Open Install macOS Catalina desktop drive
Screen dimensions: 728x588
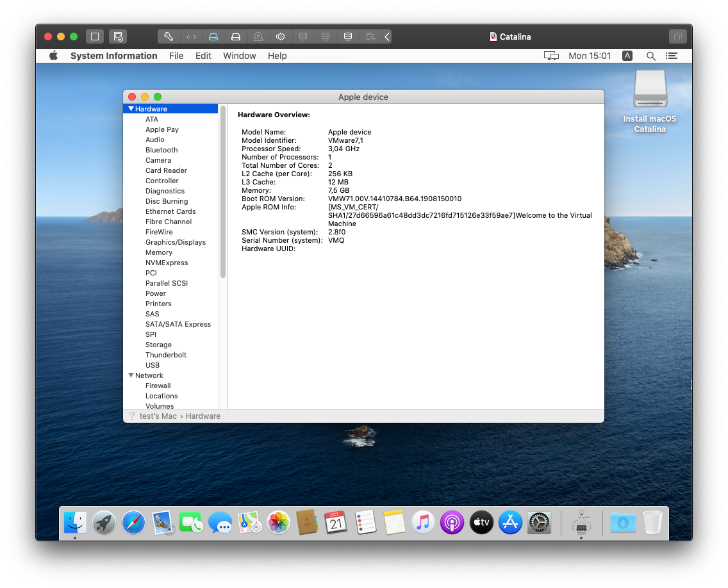650,101
